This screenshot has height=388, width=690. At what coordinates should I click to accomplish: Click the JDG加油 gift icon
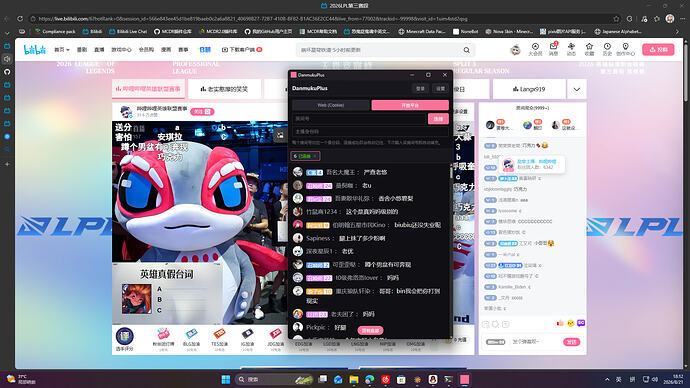[x=275, y=339]
